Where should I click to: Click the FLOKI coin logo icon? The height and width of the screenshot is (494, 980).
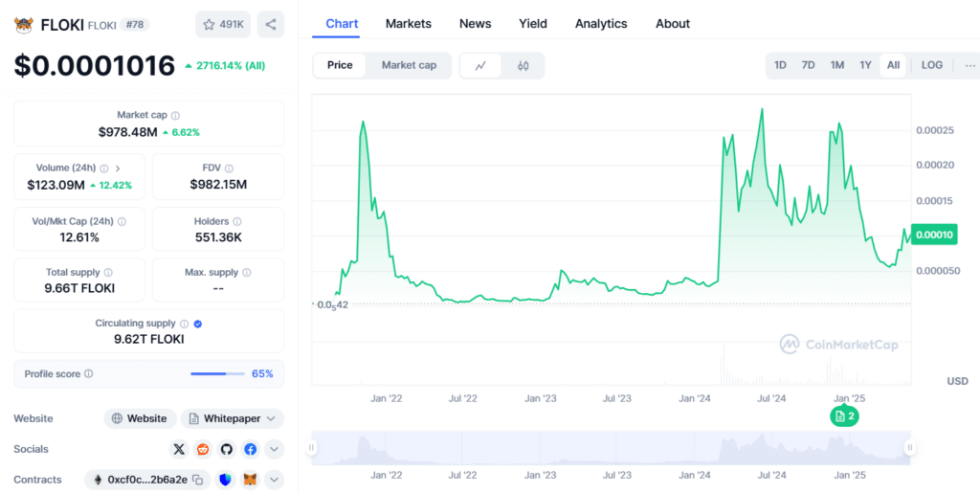coord(24,25)
